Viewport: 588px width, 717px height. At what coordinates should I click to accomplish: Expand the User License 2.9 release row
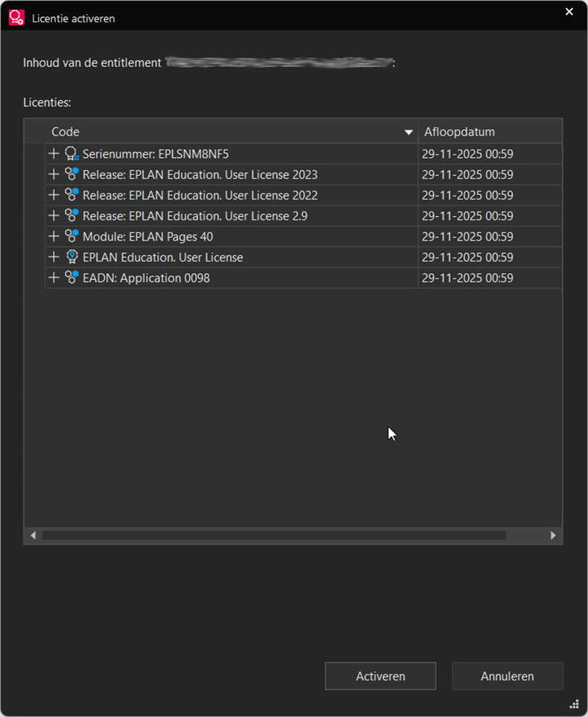pyautogui.click(x=54, y=215)
